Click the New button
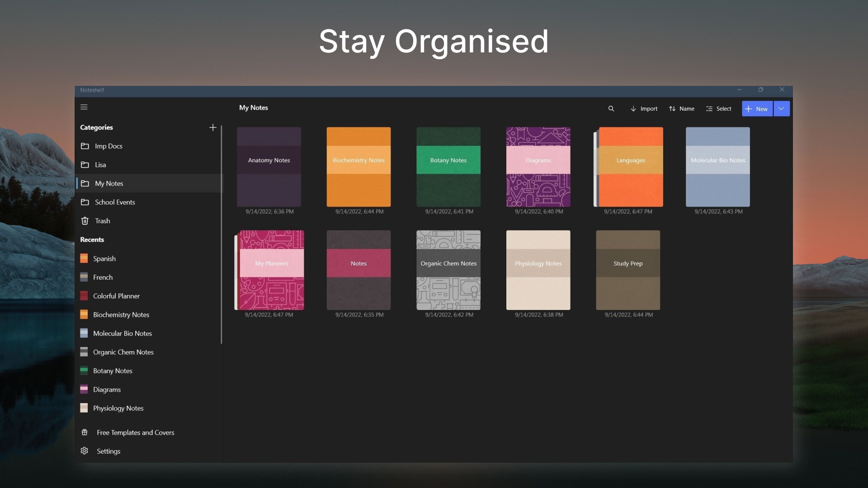The image size is (868, 488). click(756, 108)
